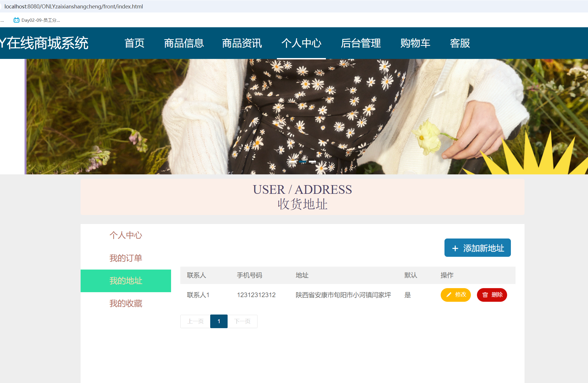Screen dimensions: 588x383
Task: Open the Day02-09 bookmark icon
Action: [x=17, y=20]
